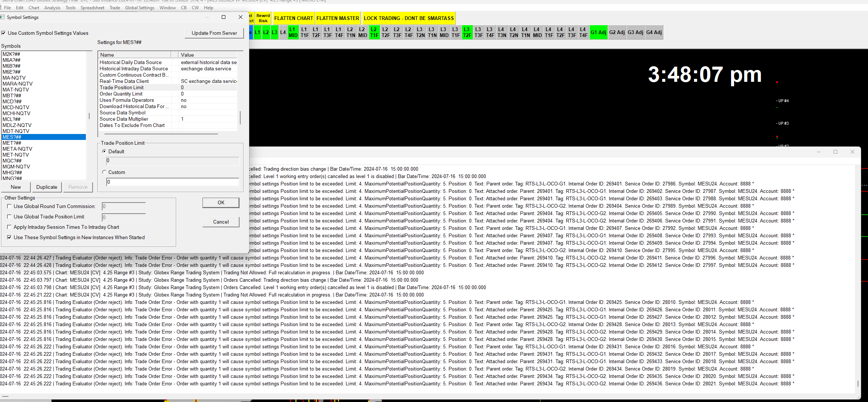
Task: Enable Use Global Round Turn Commission
Action: tap(9, 206)
